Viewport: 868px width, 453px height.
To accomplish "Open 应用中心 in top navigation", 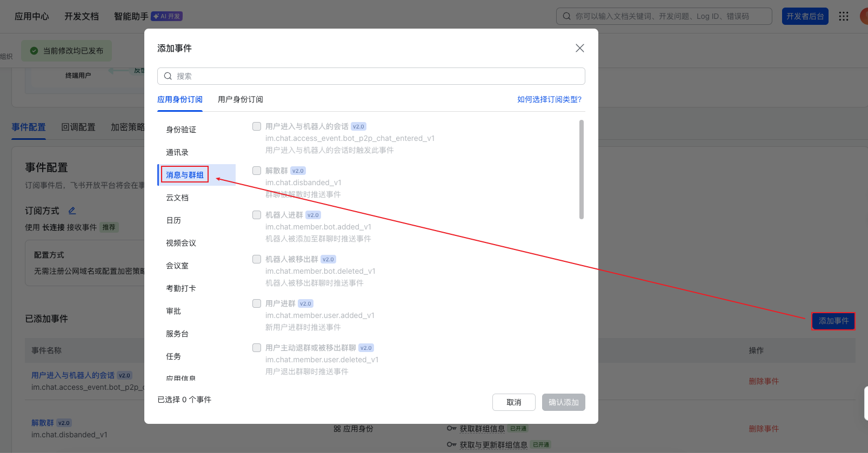I will click(x=32, y=16).
